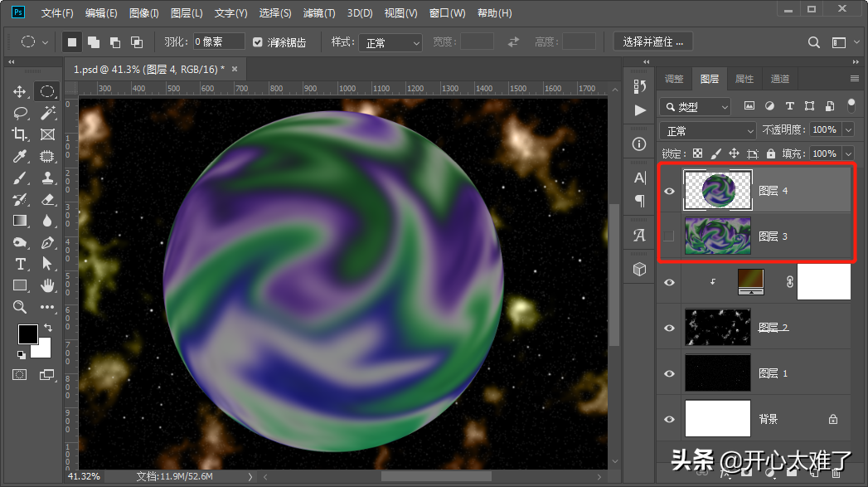Uncheck the 消除锯齿 anti-alias checkbox

(x=258, y=42)
